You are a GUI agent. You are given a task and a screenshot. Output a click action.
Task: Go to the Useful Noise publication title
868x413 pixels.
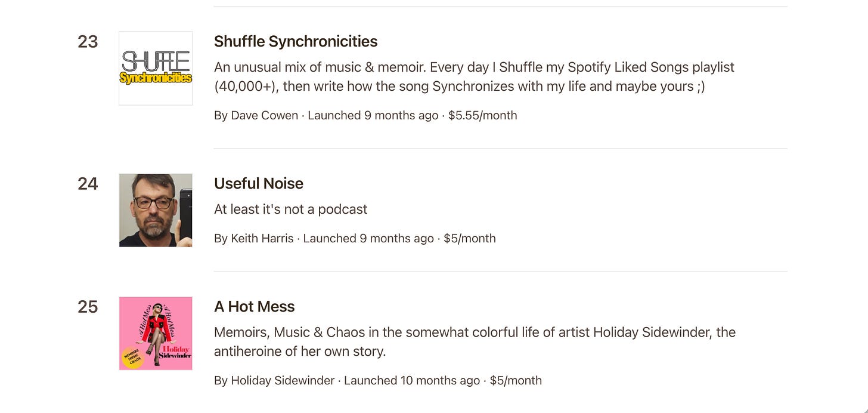click(258, 183)
